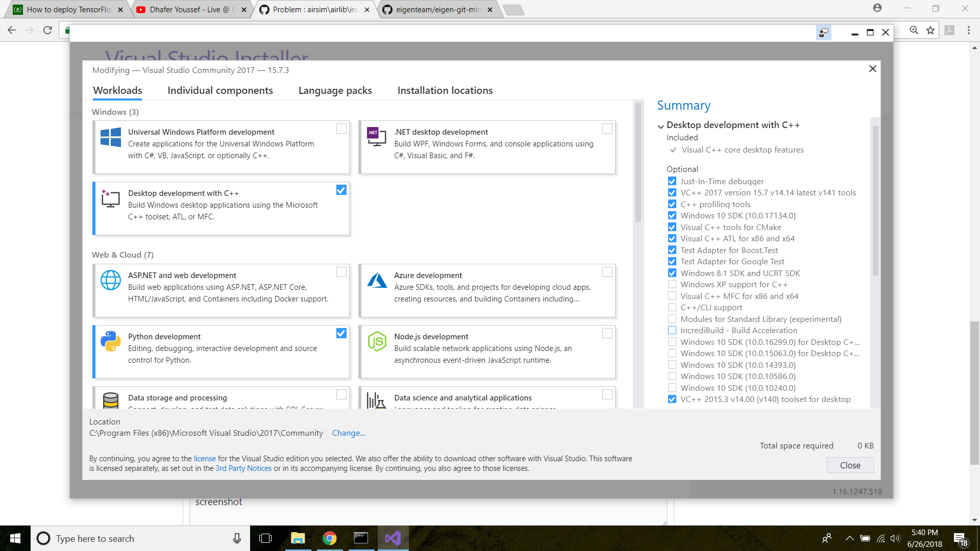Click the Node.js development hexagon icon
980x551 pixels.
(377, 341)
